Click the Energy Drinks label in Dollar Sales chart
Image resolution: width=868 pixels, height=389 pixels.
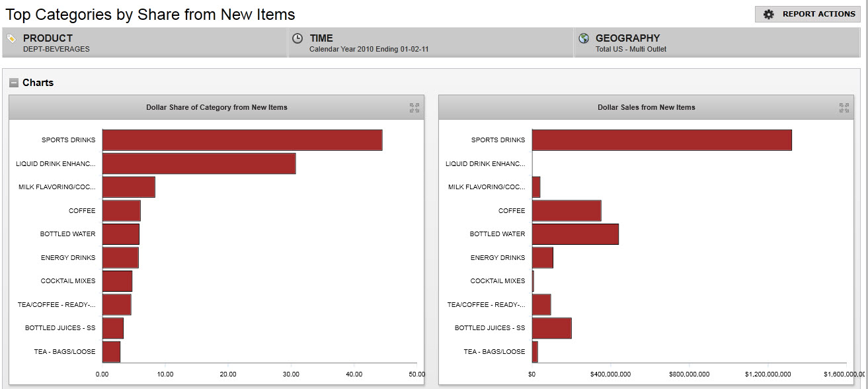click(x=497, y=258)
